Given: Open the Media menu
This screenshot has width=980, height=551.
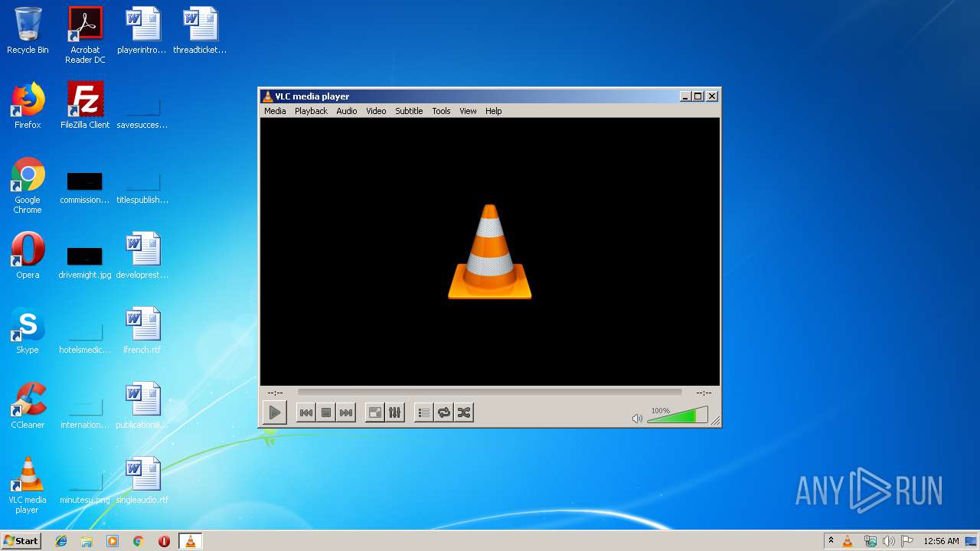Looking at the screenshot, I should (x=275, y=111).
